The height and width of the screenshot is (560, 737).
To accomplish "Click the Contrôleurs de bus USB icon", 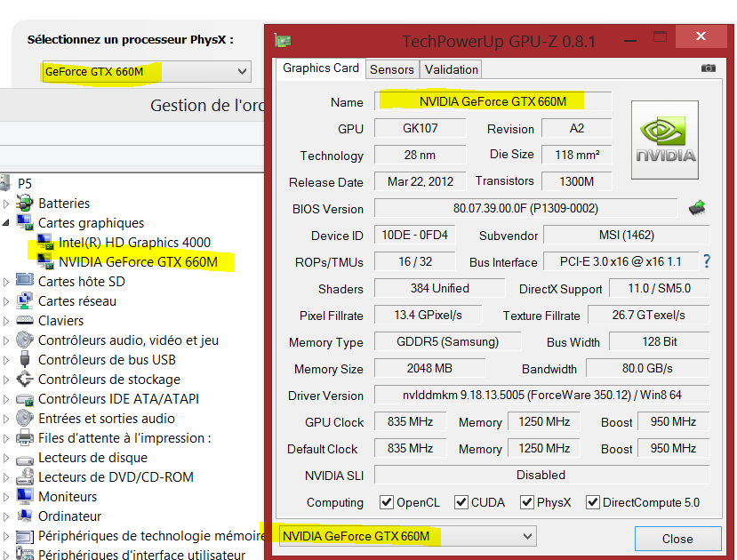I will 24,359.
